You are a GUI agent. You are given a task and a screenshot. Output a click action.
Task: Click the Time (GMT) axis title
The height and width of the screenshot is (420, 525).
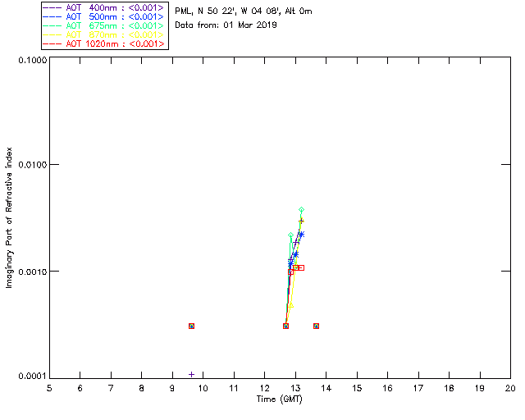[279, 399]
